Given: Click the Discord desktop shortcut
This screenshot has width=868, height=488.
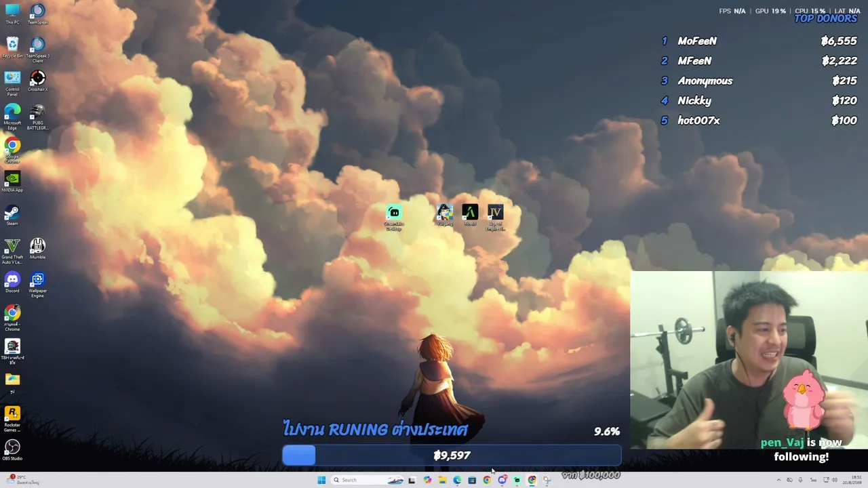Looking at the screenshot, I should [12, 282].
